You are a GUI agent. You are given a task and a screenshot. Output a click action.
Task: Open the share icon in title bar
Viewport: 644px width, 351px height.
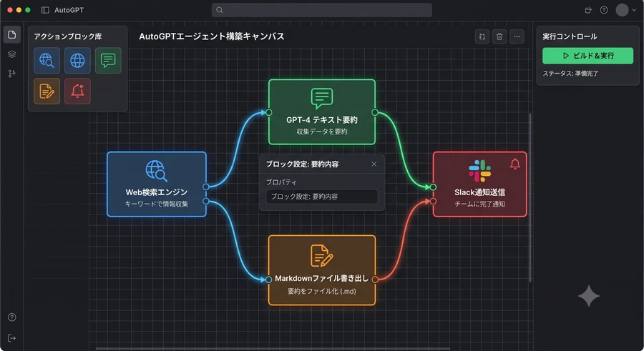click(x=588, y=10)
